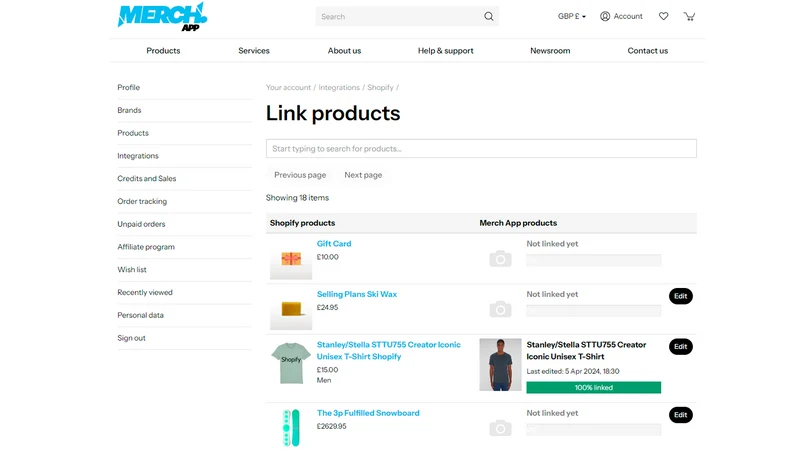Click the Your account breadcrumb
Screen dimensions: 800x450
click(x=288, y=87)
